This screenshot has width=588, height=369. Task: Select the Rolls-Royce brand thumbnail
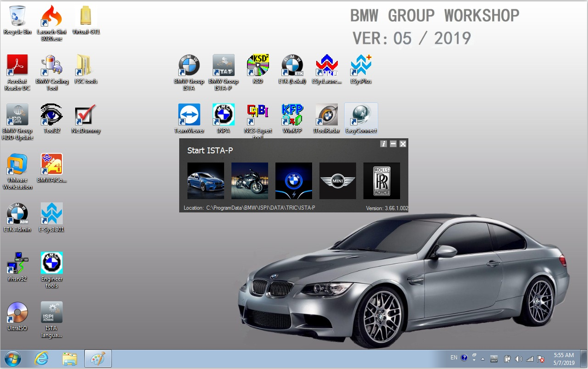381,180
